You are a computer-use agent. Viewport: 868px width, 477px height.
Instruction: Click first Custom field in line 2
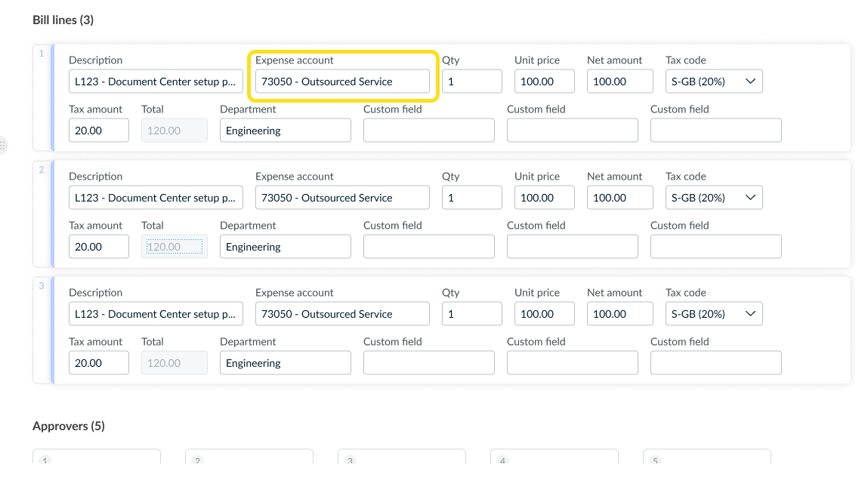[x=428, y=247]
